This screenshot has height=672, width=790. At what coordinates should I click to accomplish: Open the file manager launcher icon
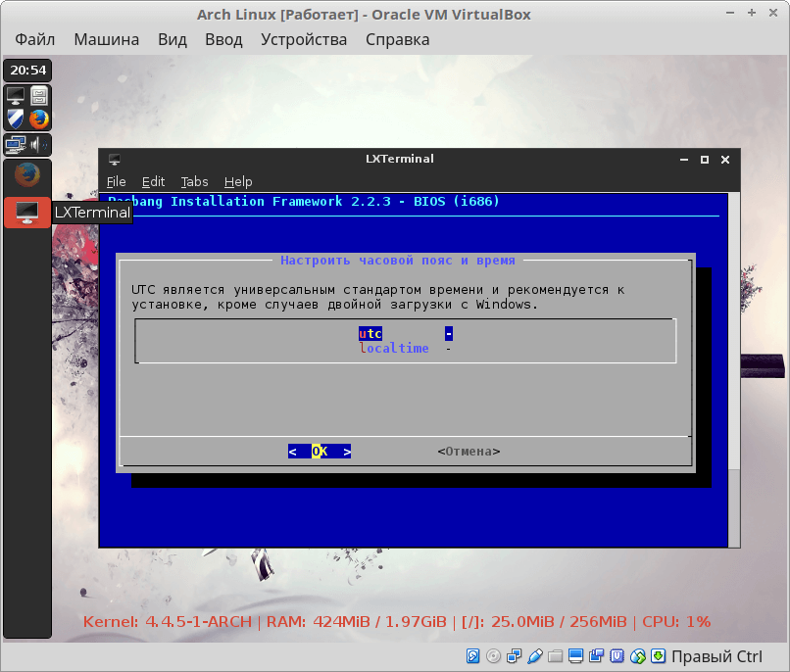pyautogui.click(x=39, y=96)
